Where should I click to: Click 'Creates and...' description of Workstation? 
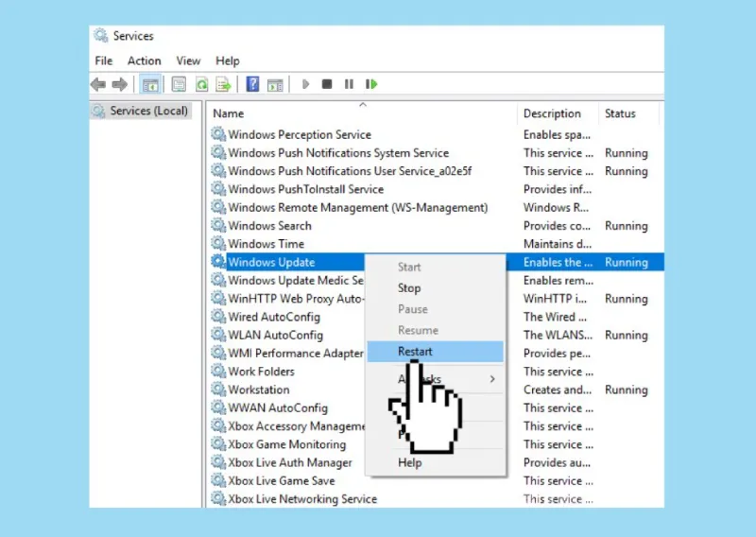click(x=558, y=390)
